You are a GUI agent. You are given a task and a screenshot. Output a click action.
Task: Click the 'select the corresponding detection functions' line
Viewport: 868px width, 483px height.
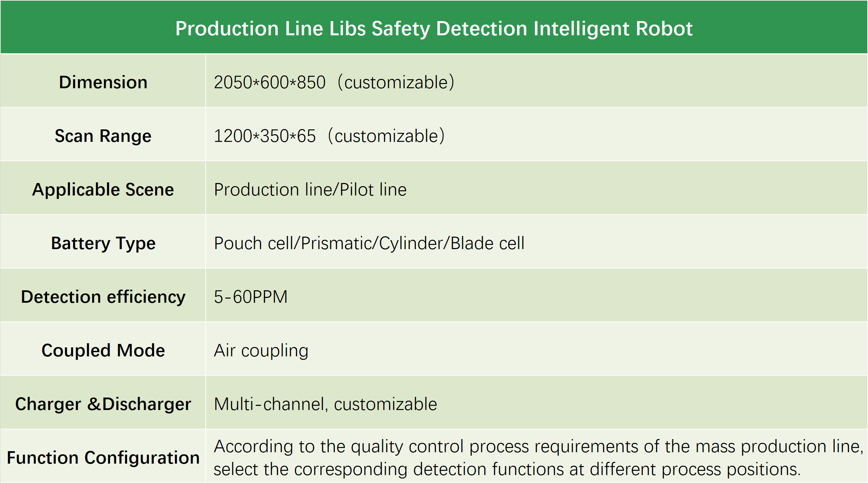[x=507, y=470]
